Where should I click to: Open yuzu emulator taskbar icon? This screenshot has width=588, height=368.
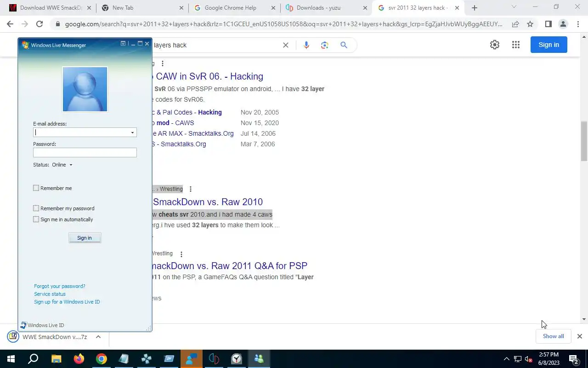214,359
